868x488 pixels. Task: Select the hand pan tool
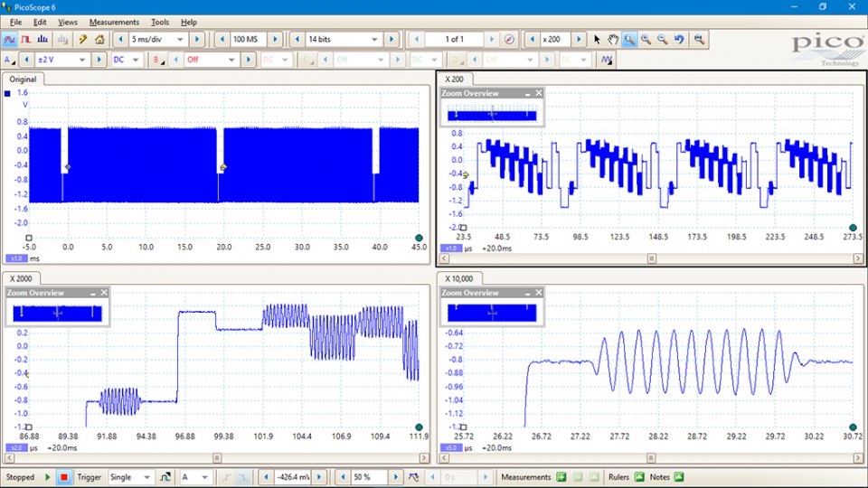613,40
